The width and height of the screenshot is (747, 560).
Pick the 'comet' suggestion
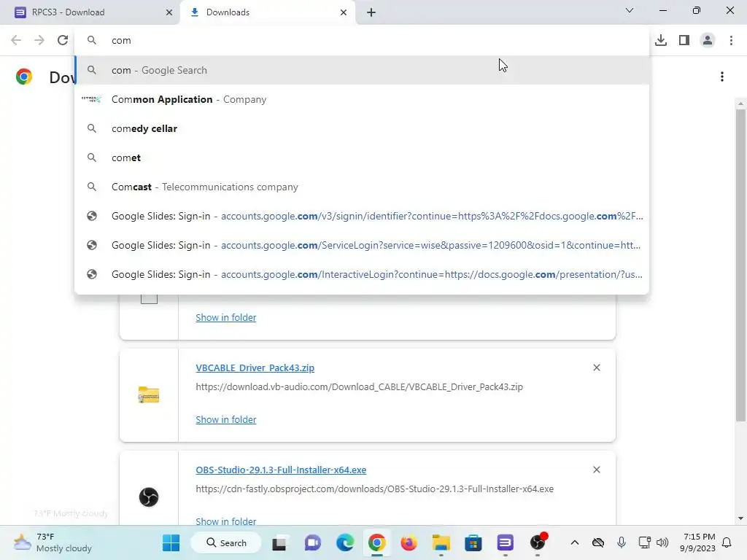click(x=362, y=157)
